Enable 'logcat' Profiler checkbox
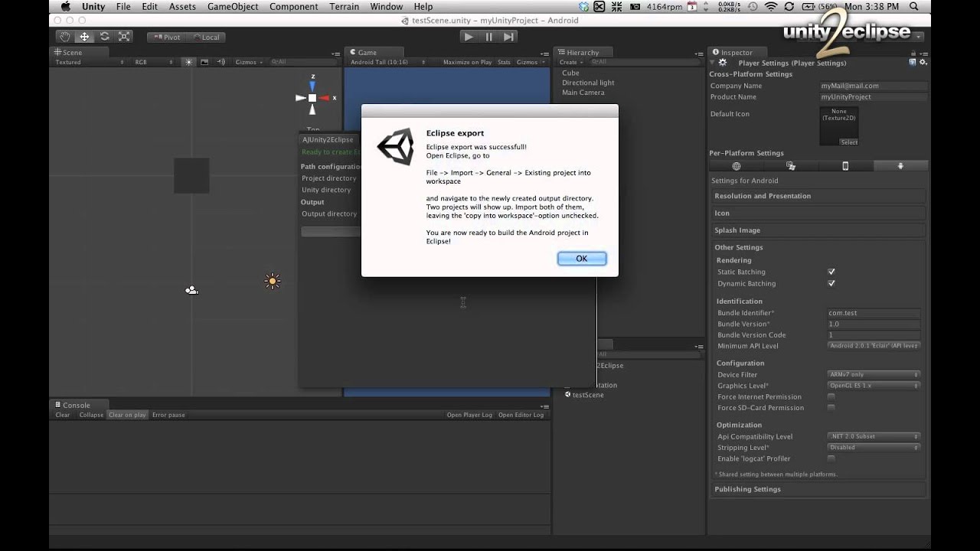 831,458
